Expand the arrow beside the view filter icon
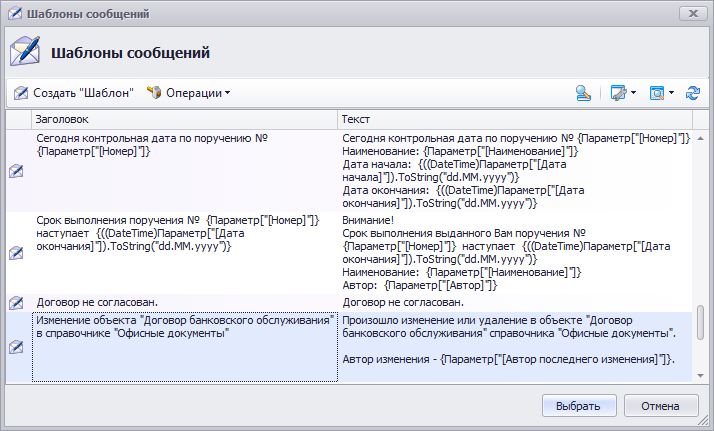714x431 pixels. point(671,93)
